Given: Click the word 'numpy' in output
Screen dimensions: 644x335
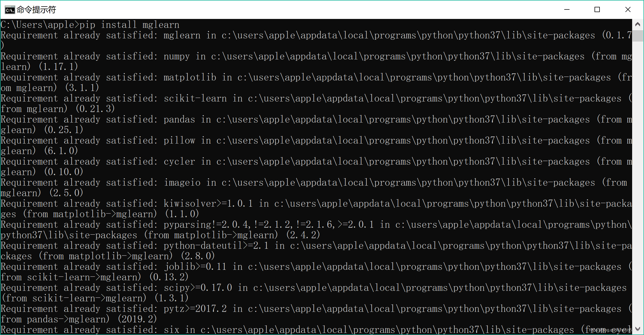Looking at the screenshot, I should pos(176,57).
